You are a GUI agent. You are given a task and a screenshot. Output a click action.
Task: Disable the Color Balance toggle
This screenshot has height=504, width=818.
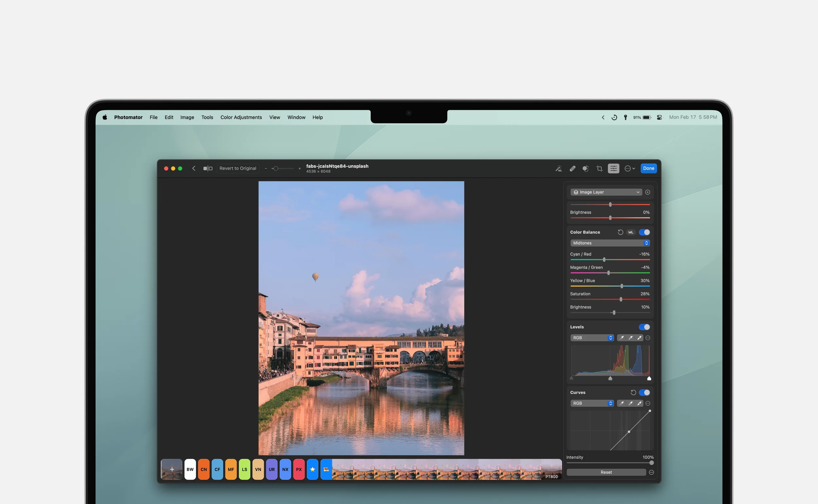tap(644, 232)
